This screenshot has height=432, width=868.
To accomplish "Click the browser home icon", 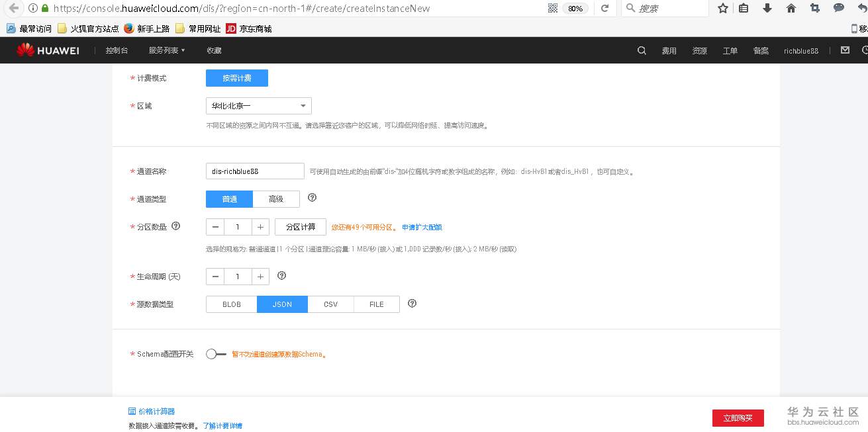I will click(791, 9).
